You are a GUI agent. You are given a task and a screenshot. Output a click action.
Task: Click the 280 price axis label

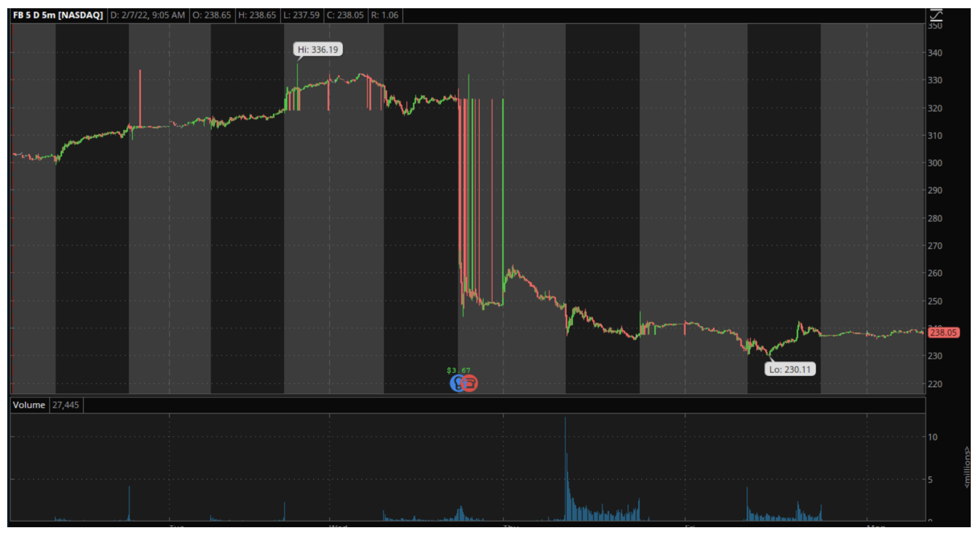click(935, 219)
